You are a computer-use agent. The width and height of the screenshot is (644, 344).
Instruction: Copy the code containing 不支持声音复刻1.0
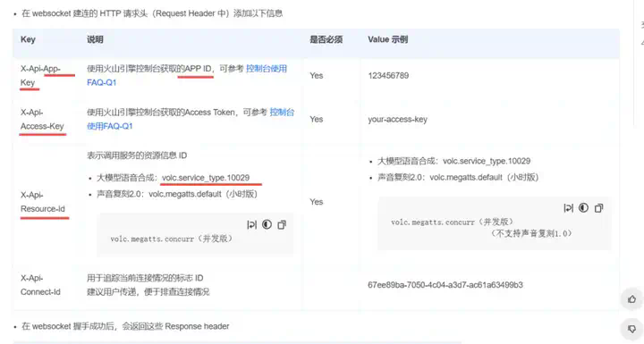(x=598, y=208)
